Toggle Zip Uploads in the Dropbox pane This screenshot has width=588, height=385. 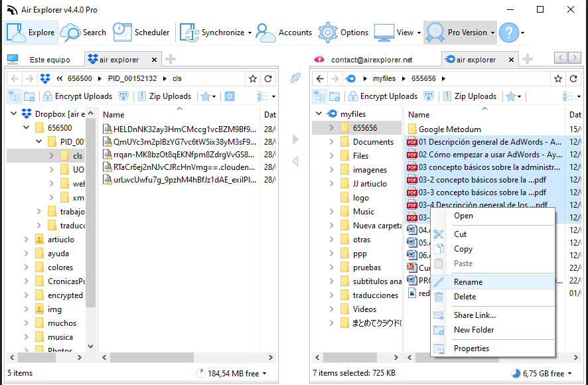(165, 96)
